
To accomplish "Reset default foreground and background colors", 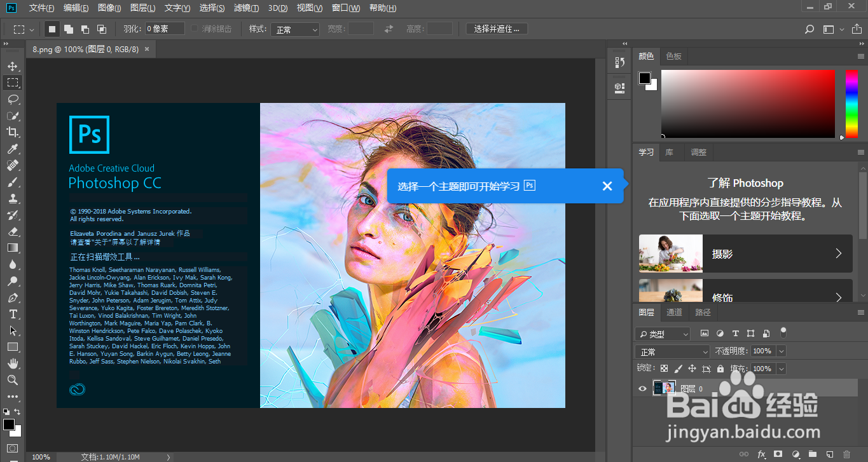I will click(x=6, y=412).
